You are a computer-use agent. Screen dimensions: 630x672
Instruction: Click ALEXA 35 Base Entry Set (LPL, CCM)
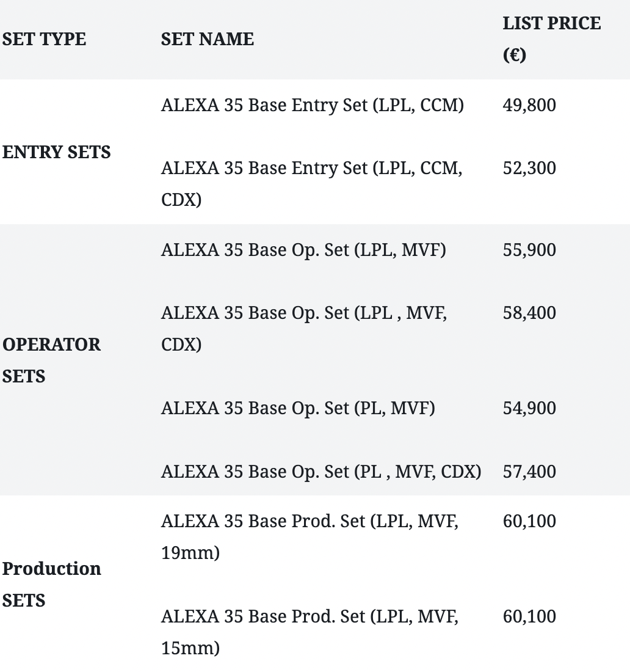[x=312, y=105]
